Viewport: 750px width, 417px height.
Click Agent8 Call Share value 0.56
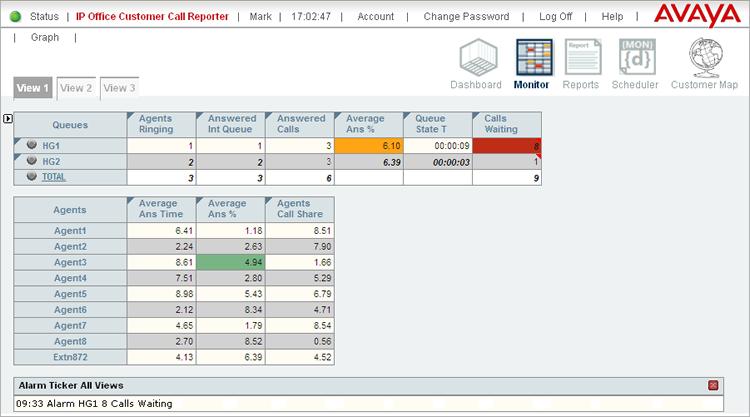322,341
